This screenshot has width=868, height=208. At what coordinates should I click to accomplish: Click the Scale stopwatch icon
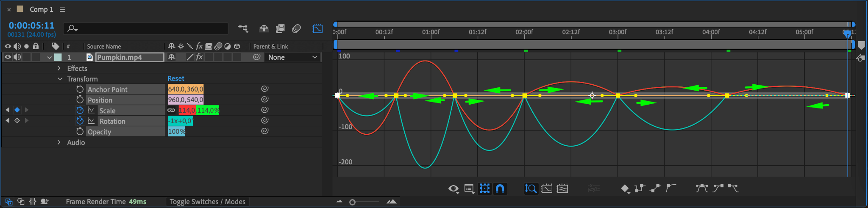point(80,110)
